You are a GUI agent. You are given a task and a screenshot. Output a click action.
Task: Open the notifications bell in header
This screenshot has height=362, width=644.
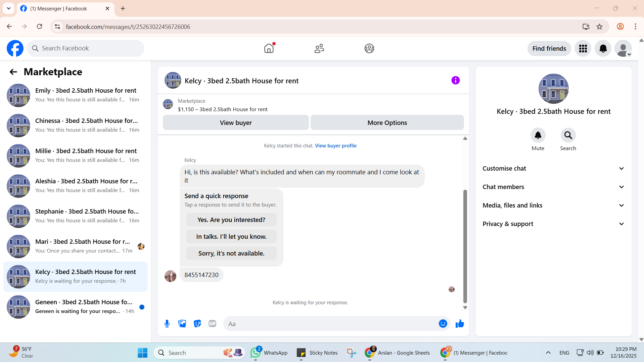click(603, 48)
